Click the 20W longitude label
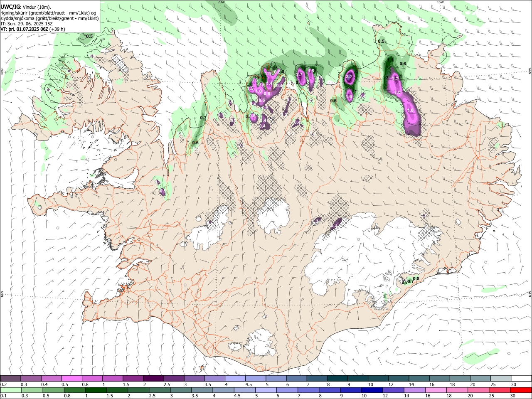532x399 pixels. (x=221, y=2)
